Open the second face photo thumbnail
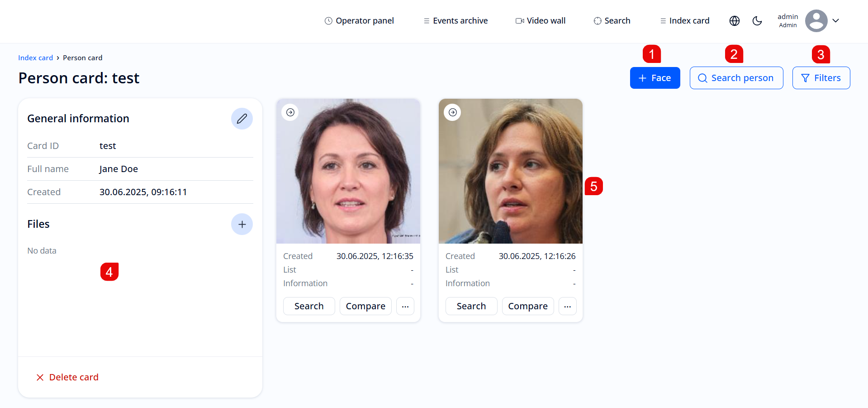The width and height of the screenshot is (868, 408). coord(510,171)
